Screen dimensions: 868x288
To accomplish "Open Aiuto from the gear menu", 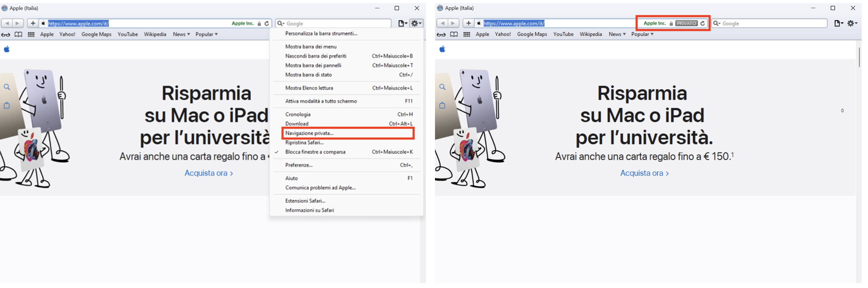I will coord(346,178).
